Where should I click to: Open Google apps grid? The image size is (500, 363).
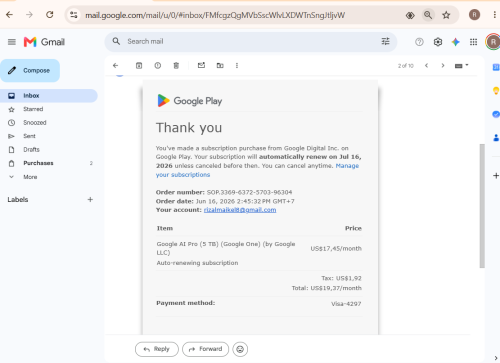click(x=473, y=42)
